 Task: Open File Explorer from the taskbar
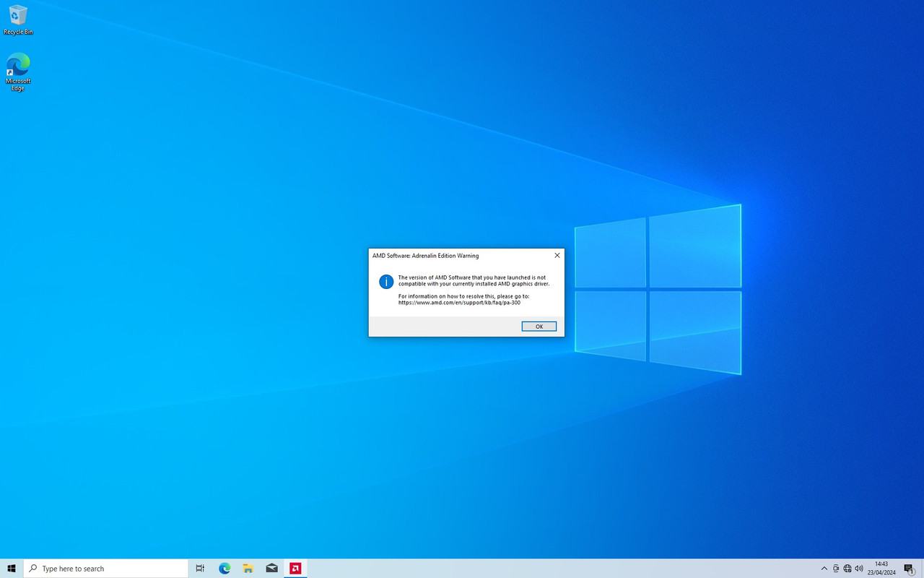pyautogui.click(x=248, y=569)
